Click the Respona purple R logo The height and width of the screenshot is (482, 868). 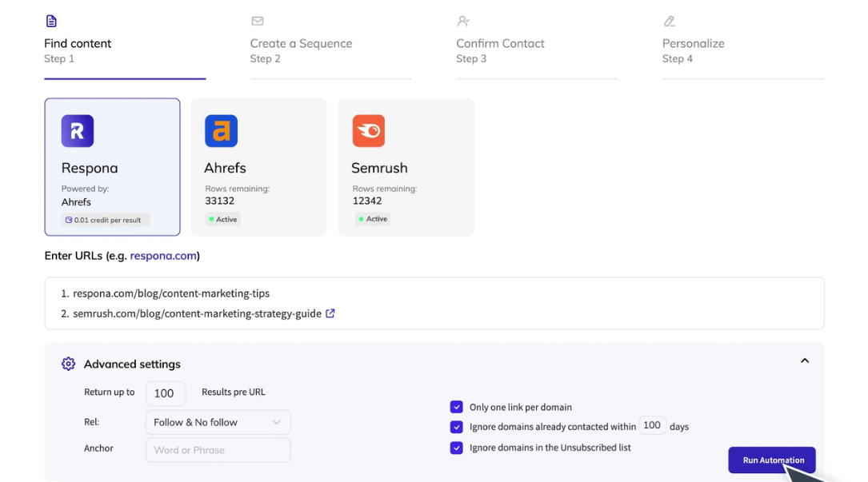pos(78,130)
